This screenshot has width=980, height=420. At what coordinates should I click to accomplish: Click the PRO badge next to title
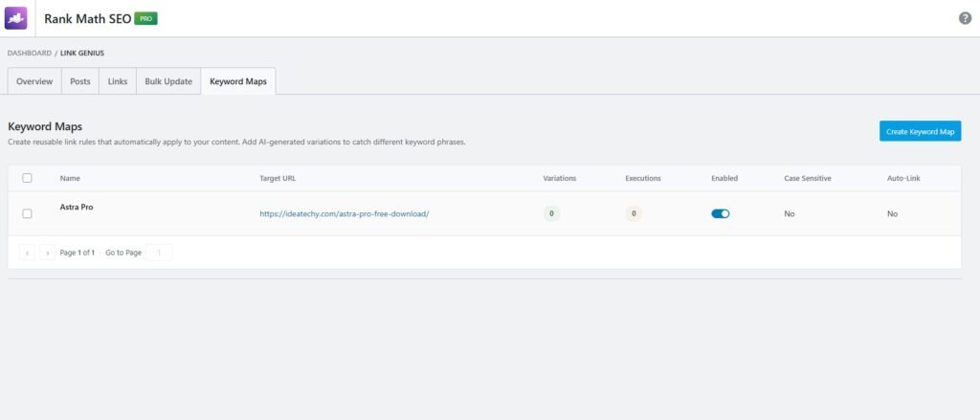145,18
